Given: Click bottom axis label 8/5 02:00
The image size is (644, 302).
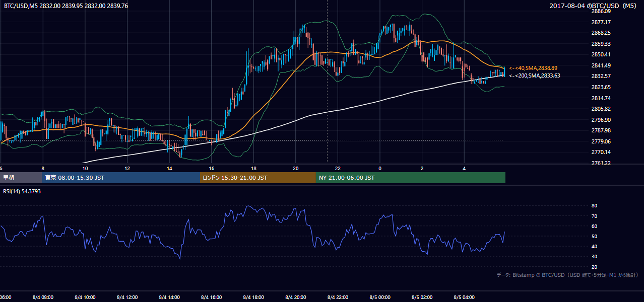Looking at the screenshot, I should [422, 297].
